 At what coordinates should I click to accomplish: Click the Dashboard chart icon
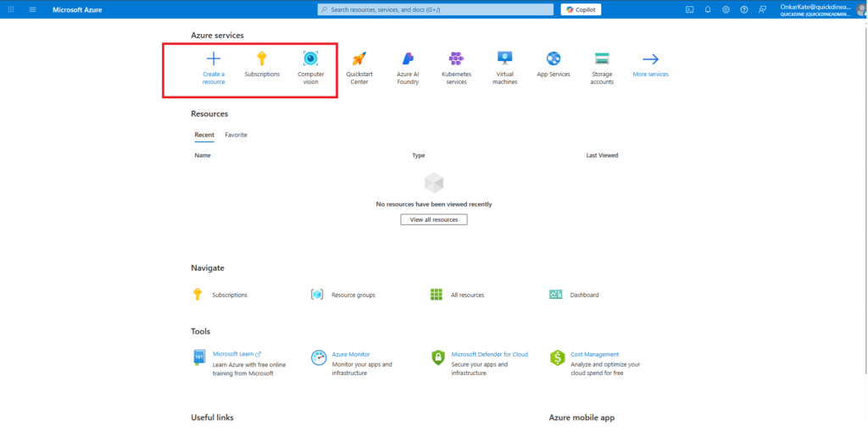point(556,295)
